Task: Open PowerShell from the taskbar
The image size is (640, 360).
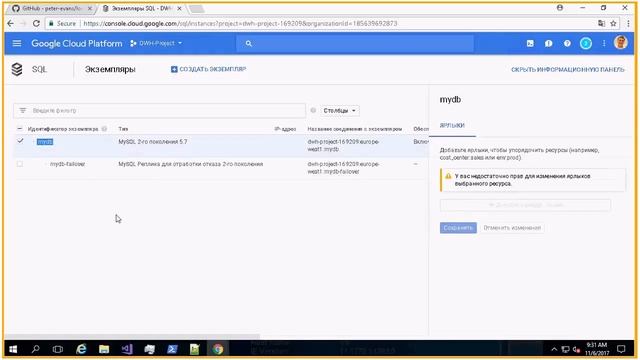Action: [x=172, y=349]
